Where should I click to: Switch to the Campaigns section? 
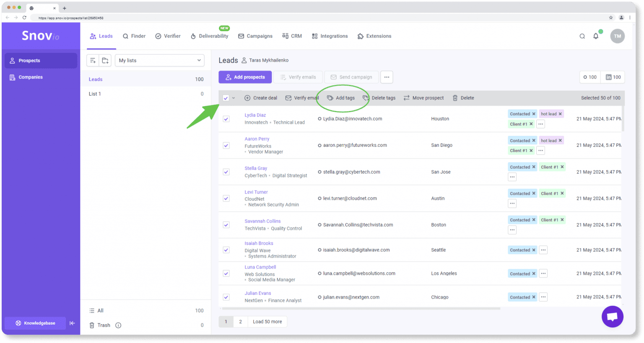click(255, 36)
